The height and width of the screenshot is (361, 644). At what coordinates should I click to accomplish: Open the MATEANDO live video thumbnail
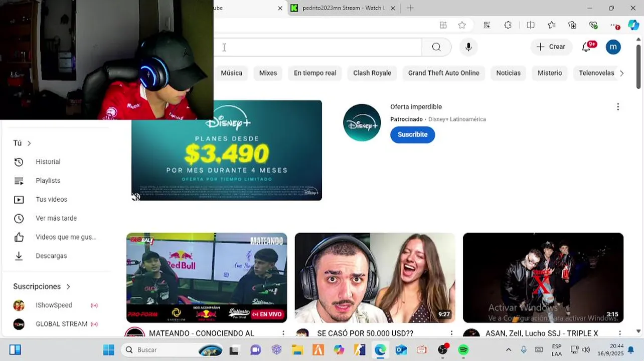pyautogui.click(x=207, y=278)
